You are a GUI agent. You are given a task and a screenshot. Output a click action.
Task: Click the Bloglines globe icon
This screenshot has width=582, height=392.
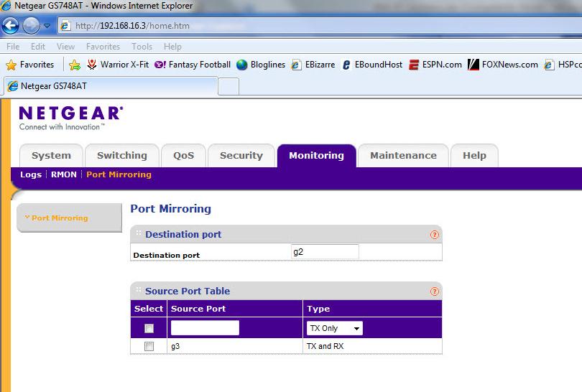(x=241, y=65)
